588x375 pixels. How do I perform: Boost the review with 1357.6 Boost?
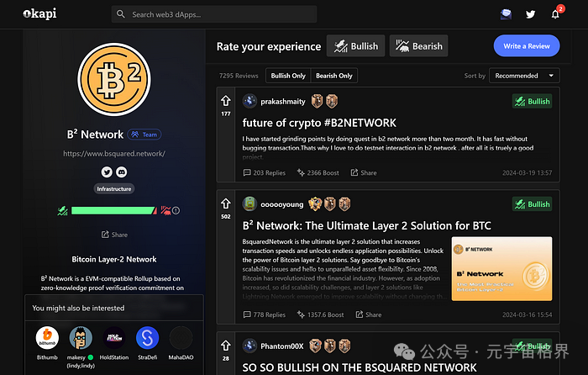click(321, 314)
